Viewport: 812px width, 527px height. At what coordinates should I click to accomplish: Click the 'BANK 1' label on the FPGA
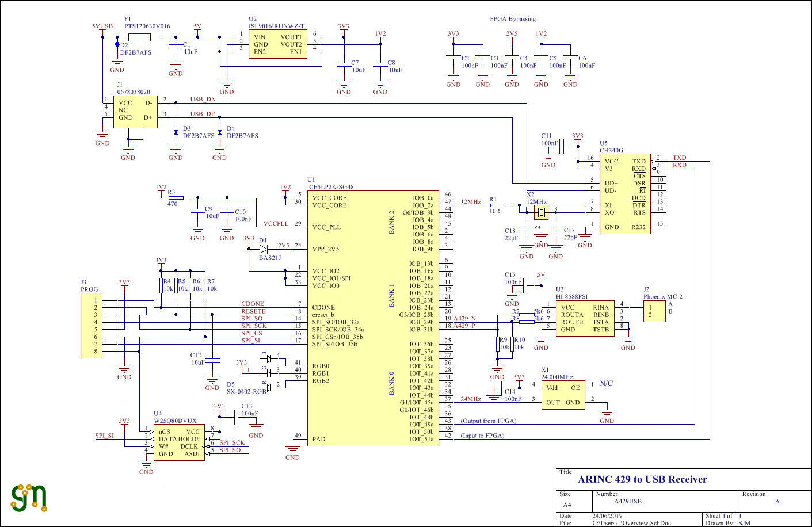point(392,295)
